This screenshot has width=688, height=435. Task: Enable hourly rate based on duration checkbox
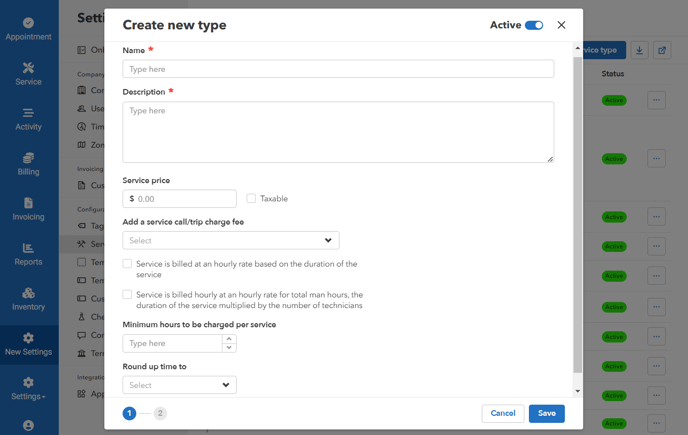(x=127, y=264)
